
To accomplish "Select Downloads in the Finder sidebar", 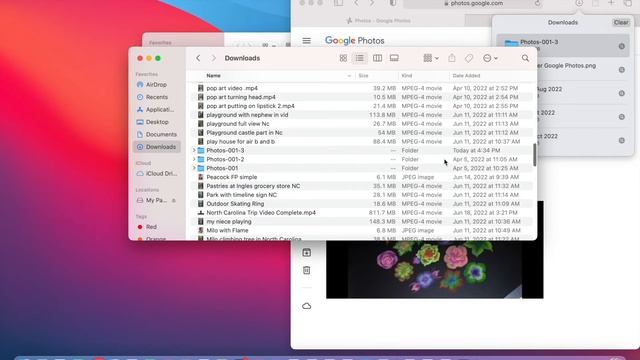I will coord(157,147).
